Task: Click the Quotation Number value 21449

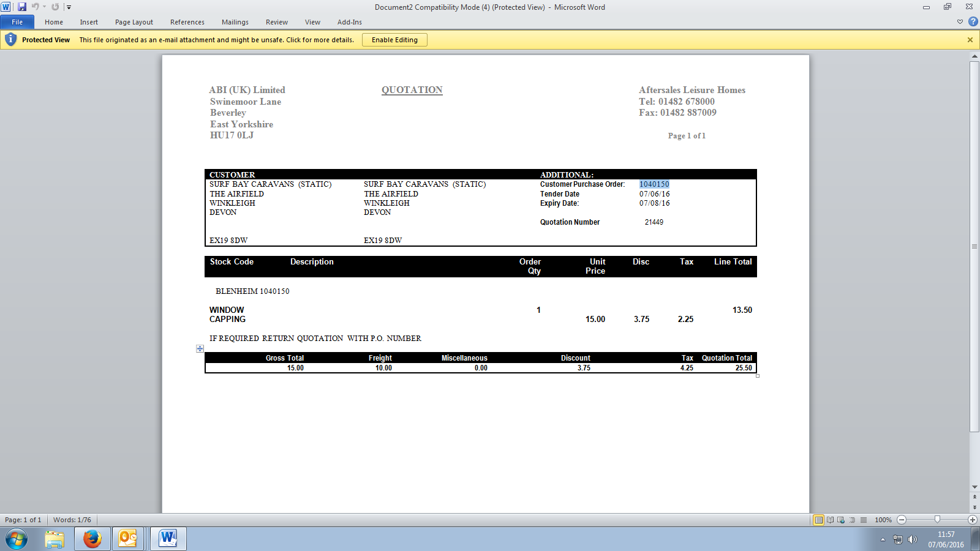Action: [x=654, y=222]
